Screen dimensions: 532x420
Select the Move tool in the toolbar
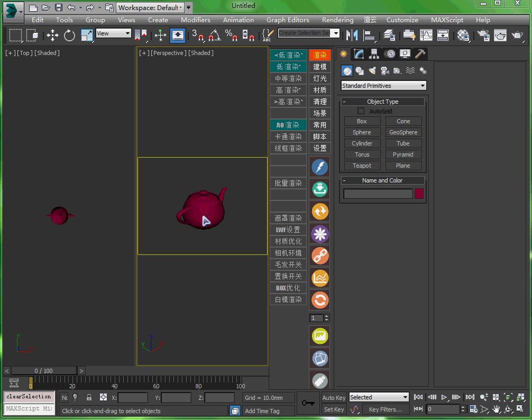[52, 35]
